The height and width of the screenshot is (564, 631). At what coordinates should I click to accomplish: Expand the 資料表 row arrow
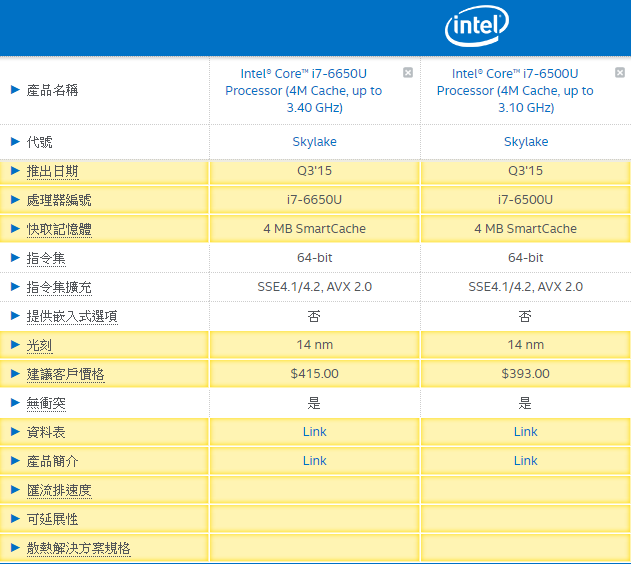pos(15,432)
